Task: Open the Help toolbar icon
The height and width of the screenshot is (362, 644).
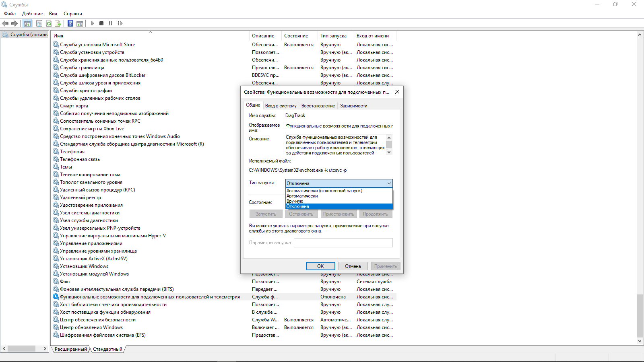Action: pyautogui.click(x=70, y=23)
